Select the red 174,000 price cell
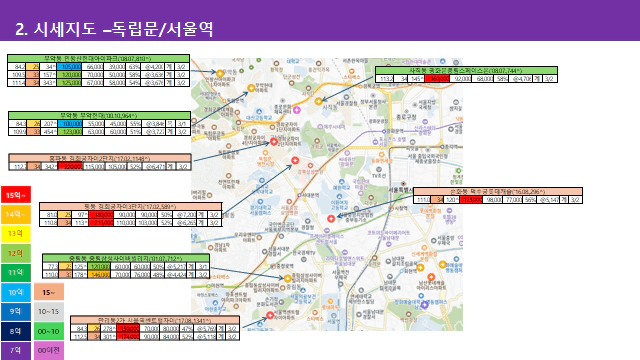The image size is (640, 360). (x=128, y=336)
